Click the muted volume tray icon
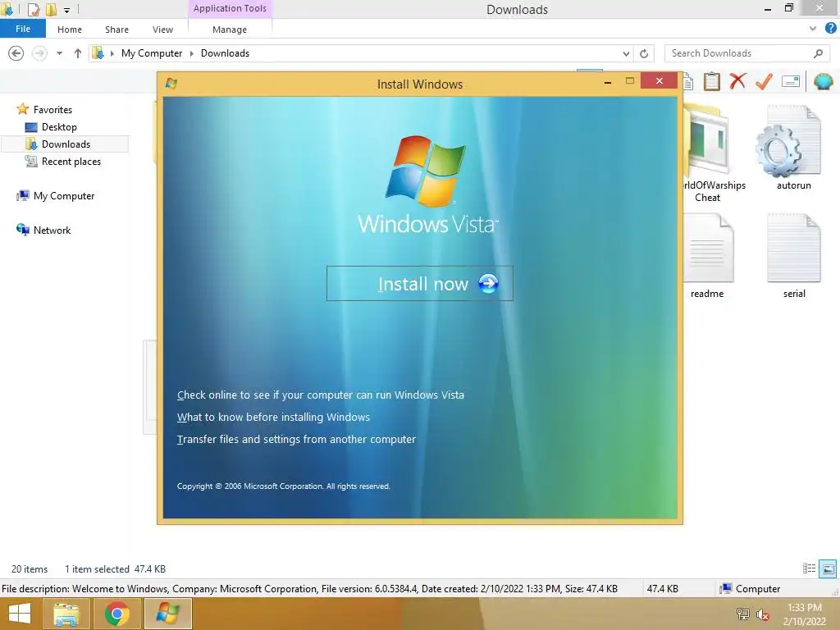Viewport: 840px width, 630px height. 763,614
